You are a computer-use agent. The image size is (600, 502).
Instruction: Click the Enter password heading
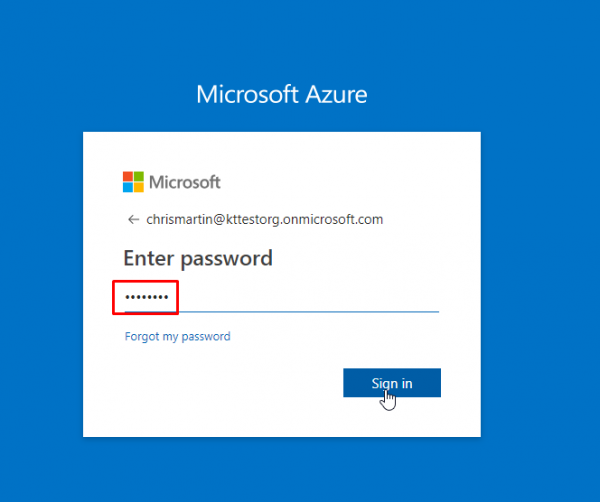pyautogui.click(x=198, y=259)
